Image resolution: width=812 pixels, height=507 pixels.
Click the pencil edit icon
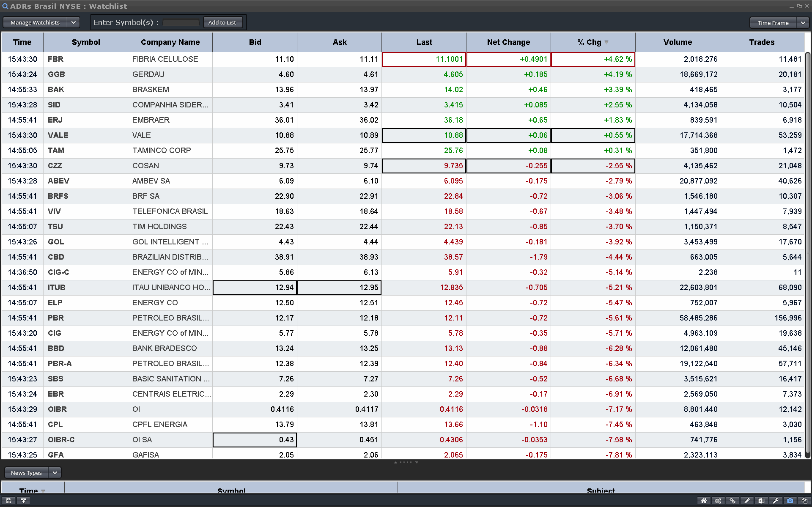[x=747, y=501]
